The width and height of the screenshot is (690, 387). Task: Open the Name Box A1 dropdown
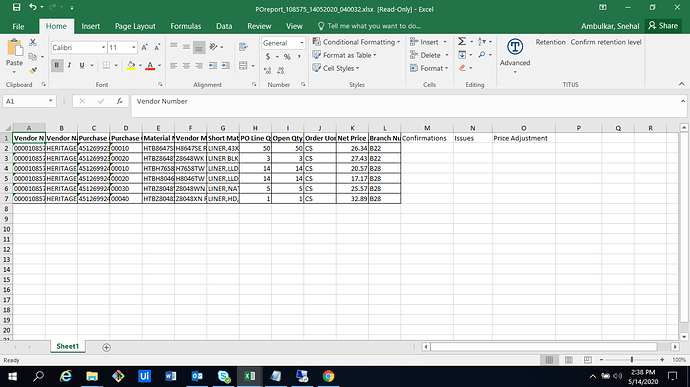[x=51, y=101]
